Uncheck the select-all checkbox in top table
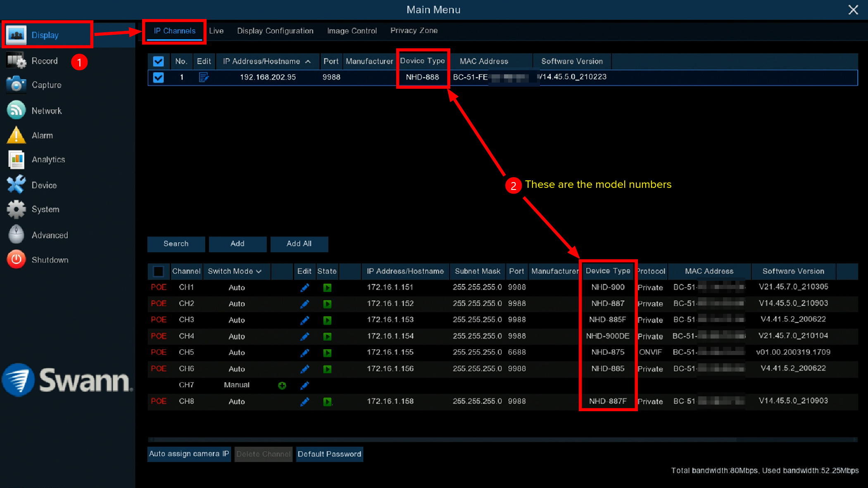 tap(158, 62)
